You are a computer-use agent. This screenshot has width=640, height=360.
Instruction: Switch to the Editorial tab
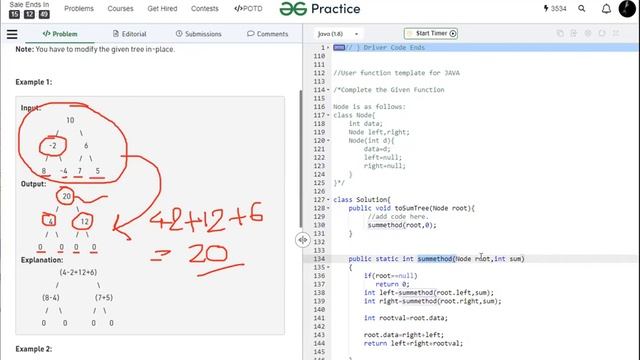[129, 34]
